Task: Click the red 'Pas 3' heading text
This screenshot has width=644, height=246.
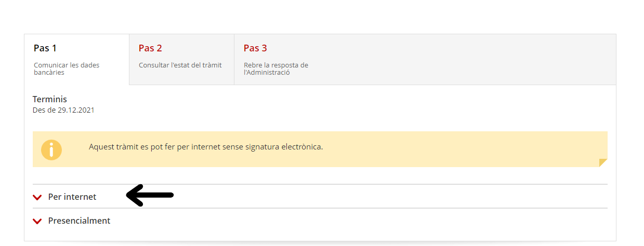Action: (x=255, y=48)
